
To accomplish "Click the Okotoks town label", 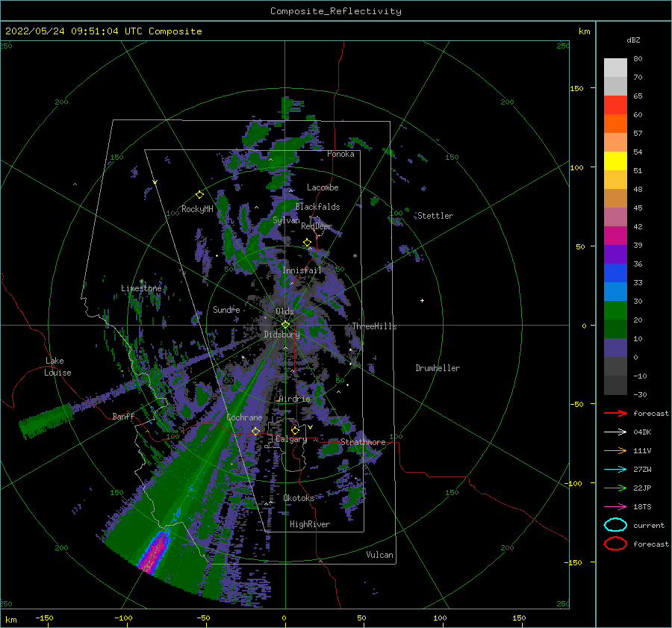I will point(299,497).
